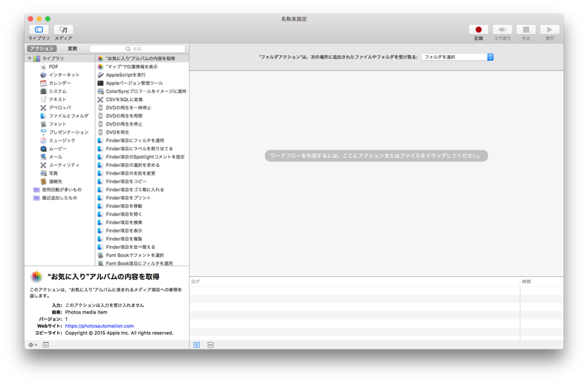Select Finder項目にラベルを割り当てる action

142,149
